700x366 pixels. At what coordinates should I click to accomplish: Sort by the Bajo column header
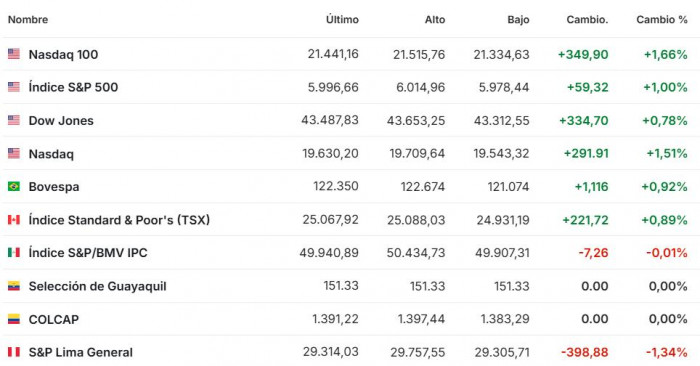(x=518, y=20)
